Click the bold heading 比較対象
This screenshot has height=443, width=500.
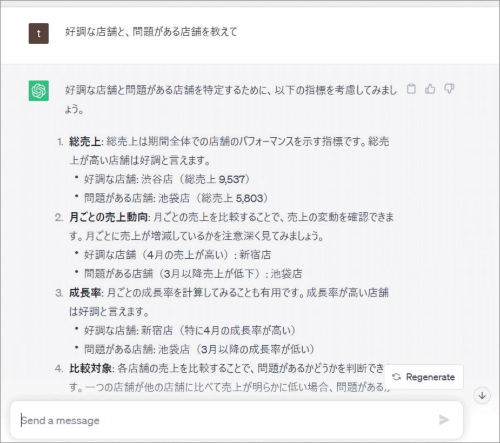(x=90, y=368)
